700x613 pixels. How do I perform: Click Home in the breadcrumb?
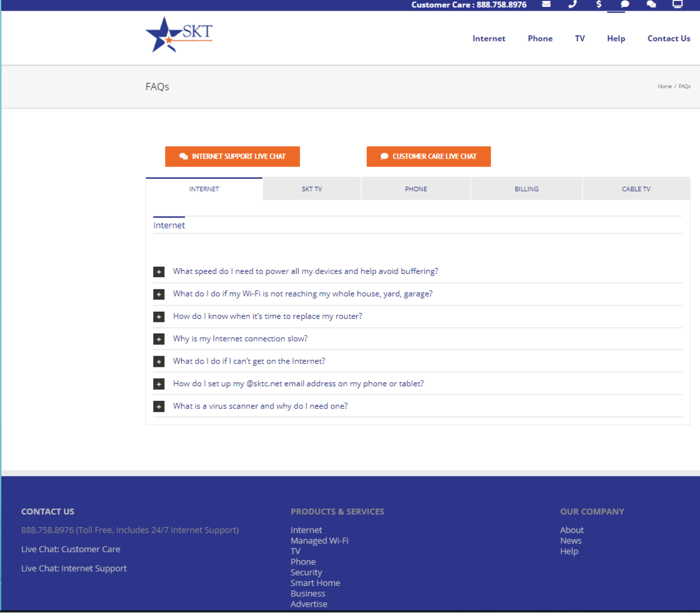pos(664,86)
